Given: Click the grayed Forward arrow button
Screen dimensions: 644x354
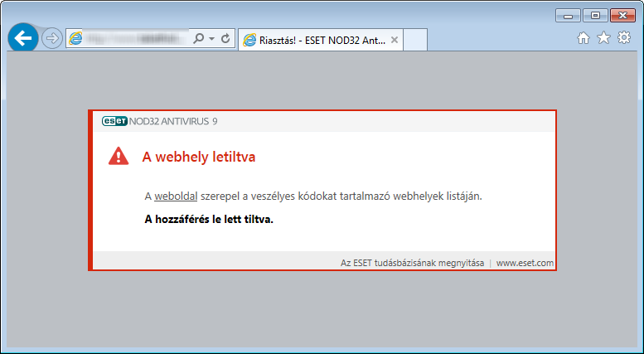Looking at the screenshot, I should 51,39.
